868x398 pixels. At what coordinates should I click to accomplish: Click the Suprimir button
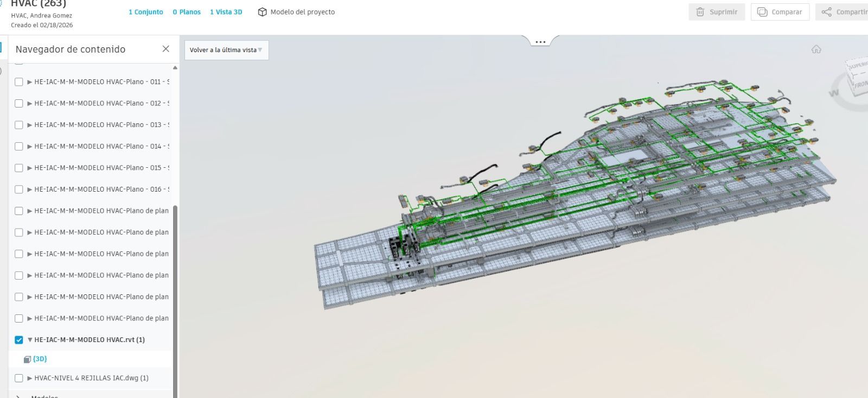coord(717,12)
